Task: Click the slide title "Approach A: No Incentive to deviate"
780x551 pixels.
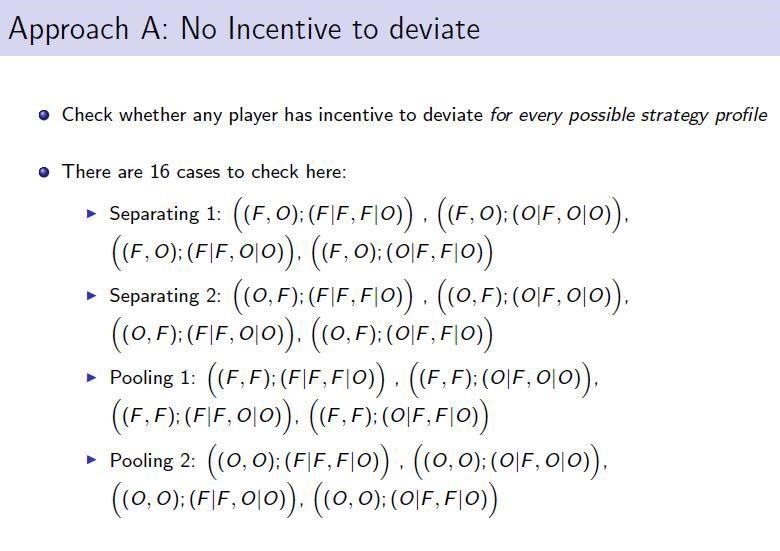Action: coord(244,28)
